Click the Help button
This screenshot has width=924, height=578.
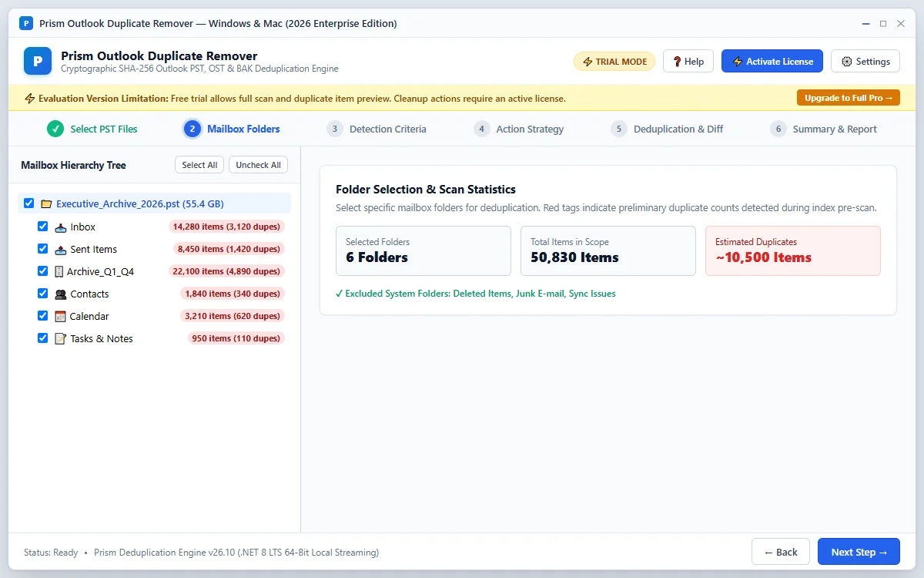(688, 62)
